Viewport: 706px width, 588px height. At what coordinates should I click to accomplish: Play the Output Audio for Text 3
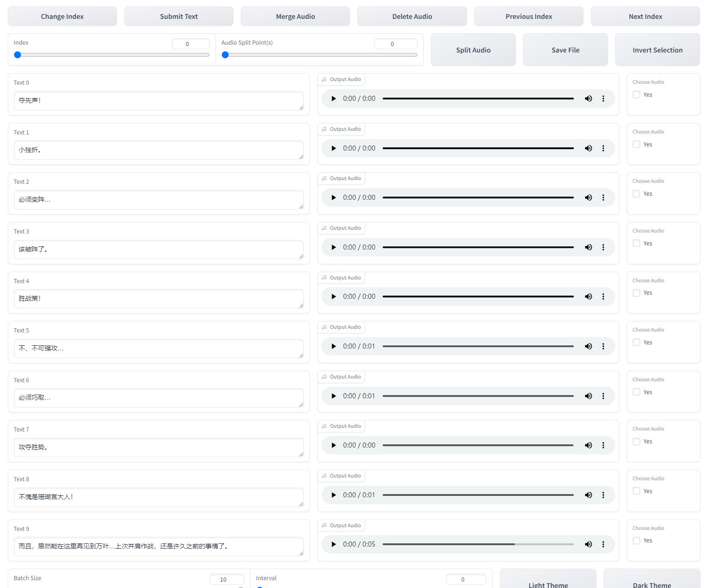334,247
